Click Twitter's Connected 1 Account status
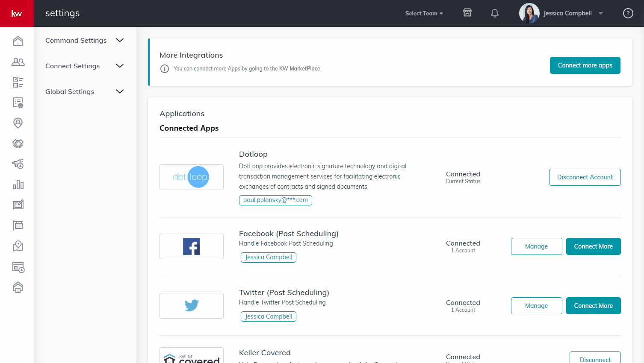This screenshot has height=363, width=644. tap(463, 306)
